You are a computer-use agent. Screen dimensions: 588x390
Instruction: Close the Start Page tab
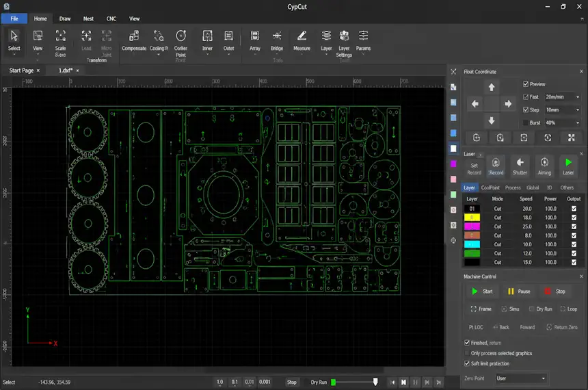(x=38, y=70)
